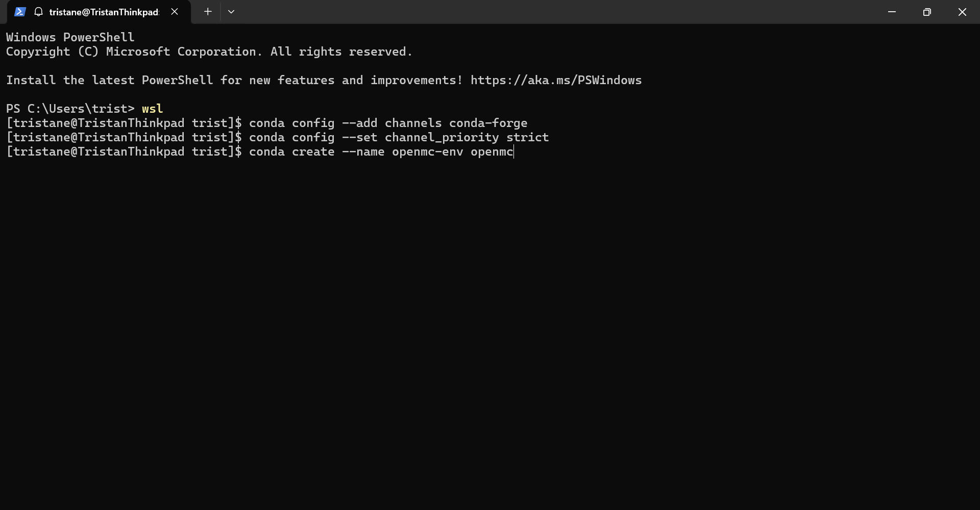The width and height of the screenshot is (980, 510).
Task: Click the openmc-env environment name
Action: (x=428, y=152)
